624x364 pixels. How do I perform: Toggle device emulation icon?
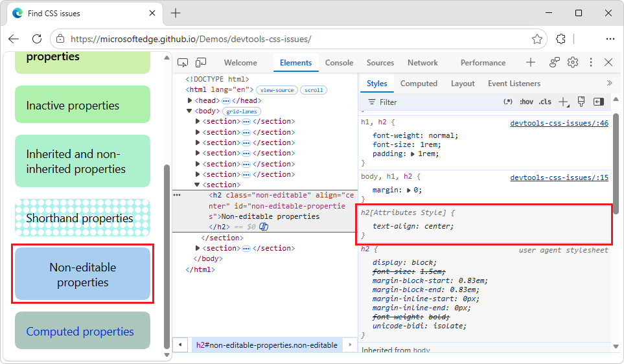[x=201, y=62]
